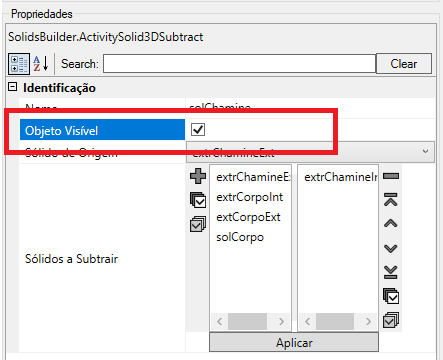This screenshot has height=360, width=443.
Task: Switch to categorized property view
Action: coord(19,64)
